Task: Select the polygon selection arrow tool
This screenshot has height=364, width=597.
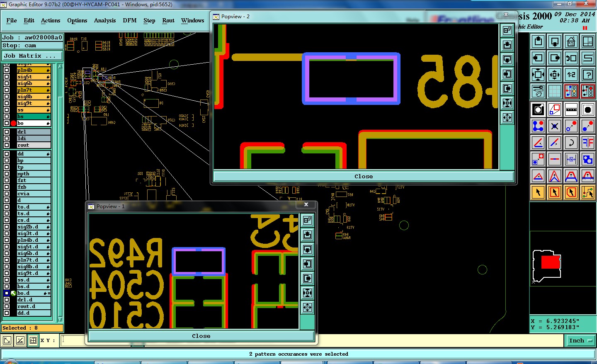Action: 571,192
